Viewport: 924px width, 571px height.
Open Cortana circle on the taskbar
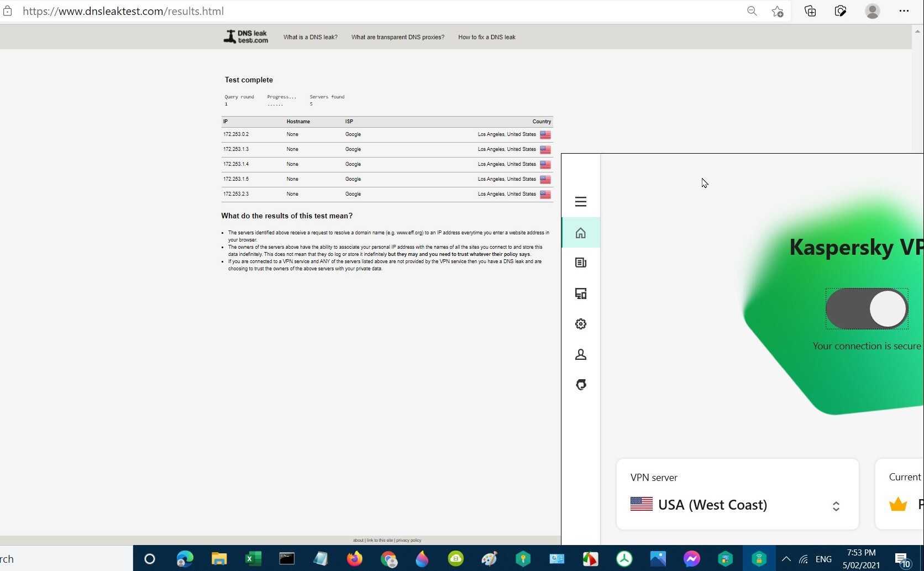[x=150, y=559]
